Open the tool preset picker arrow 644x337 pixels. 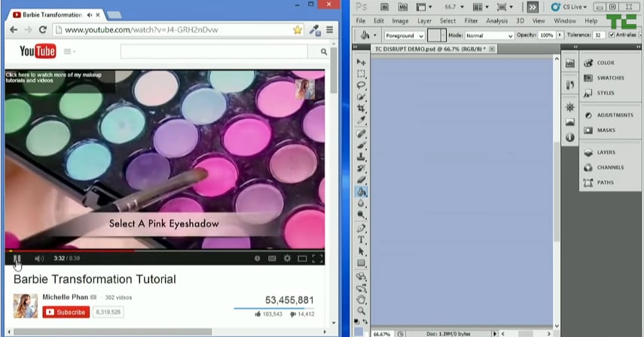click(x=375, y=35)
